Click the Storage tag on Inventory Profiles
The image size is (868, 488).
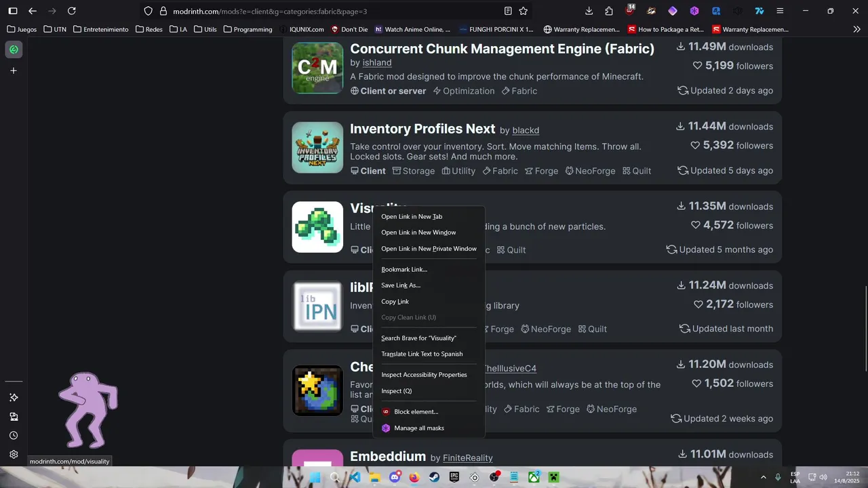point(414,171)
